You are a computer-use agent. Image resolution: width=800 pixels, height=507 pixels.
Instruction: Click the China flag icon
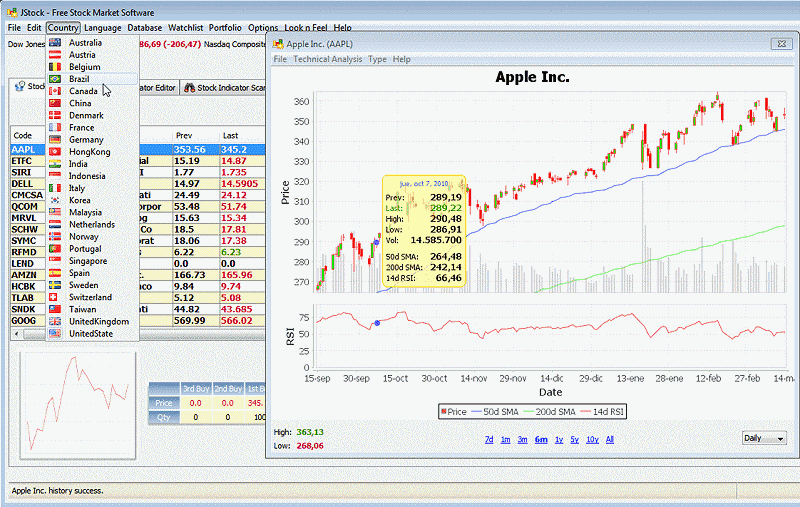[x=55, y=103]
